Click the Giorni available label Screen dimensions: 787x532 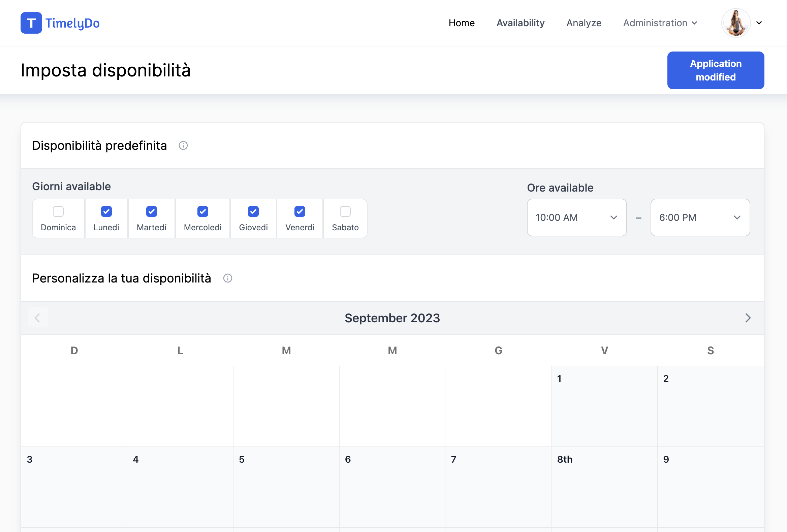click(x=71, y=187)
